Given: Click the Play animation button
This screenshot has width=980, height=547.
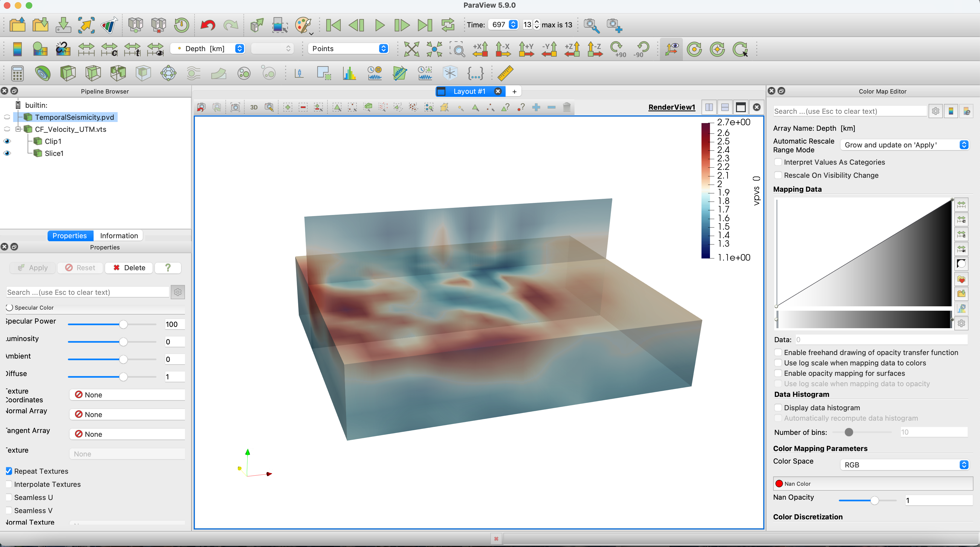Looking at the screenshot, I should coord(379,25).
